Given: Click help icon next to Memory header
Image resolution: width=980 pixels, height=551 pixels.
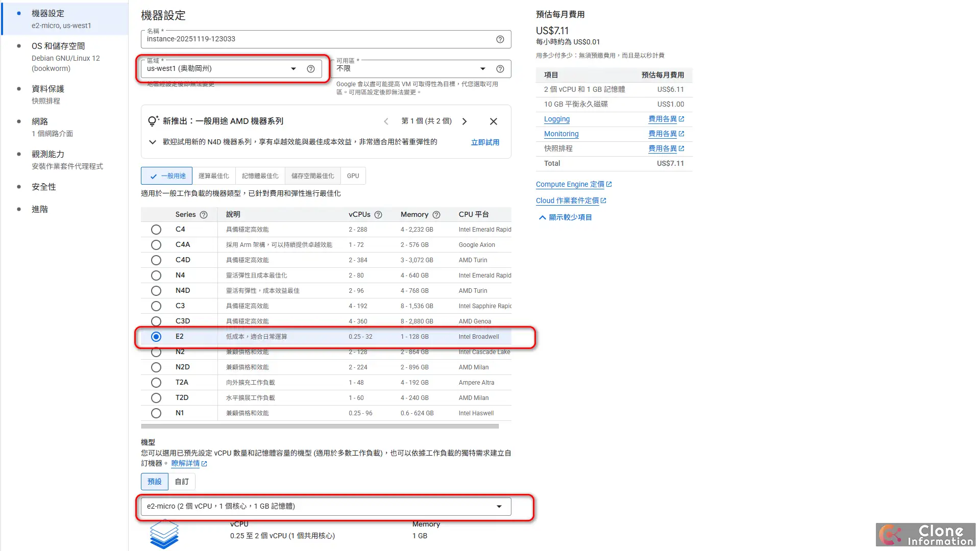Looking at the screenshot, I should (436, 215).
